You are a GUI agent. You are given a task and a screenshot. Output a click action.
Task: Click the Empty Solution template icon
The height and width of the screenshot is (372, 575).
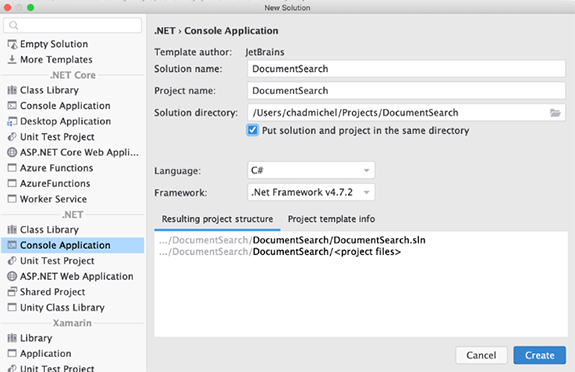tap(12, 44)
